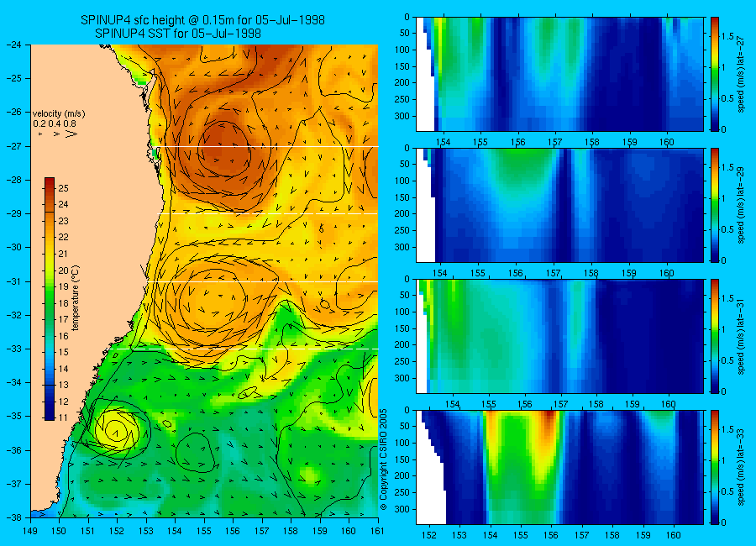Click the 1.5 tick on the lat=-33 speed colorbar
This screenshot has height=546, width=756.
point(728,429)
